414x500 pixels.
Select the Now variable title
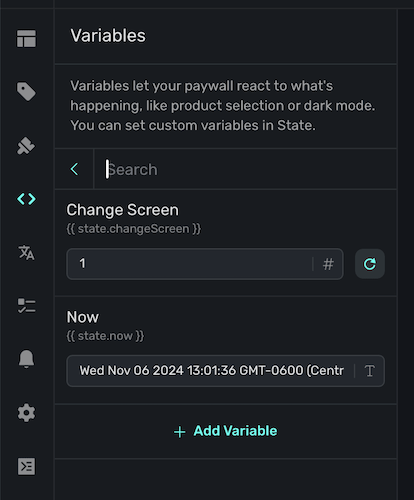(83, 317)
